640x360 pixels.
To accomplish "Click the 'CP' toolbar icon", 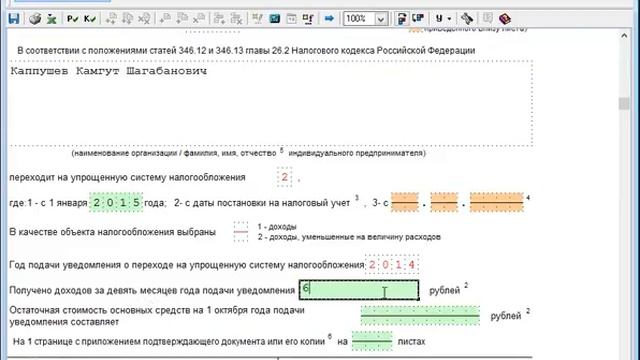I will (418, 18).
